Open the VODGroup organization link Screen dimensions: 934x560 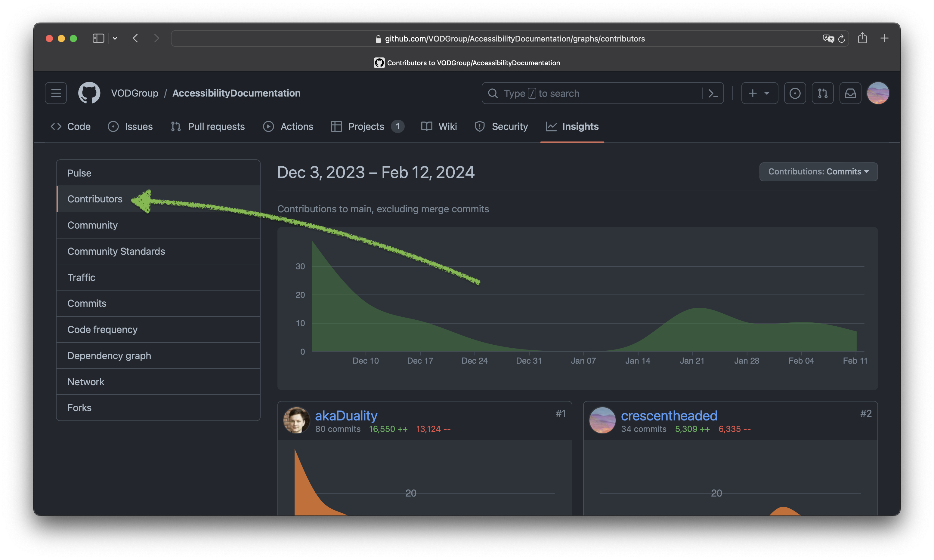pyautogui.click(x=135, y=93)
